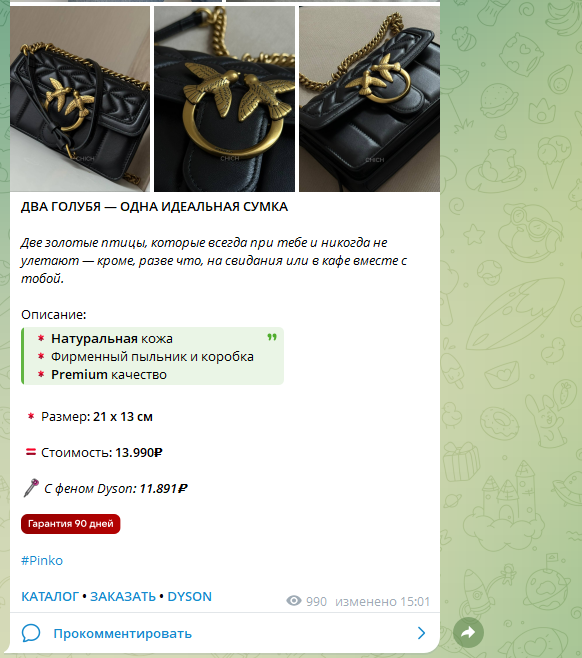Click the quote mark icon in description block

coord(272,337)
